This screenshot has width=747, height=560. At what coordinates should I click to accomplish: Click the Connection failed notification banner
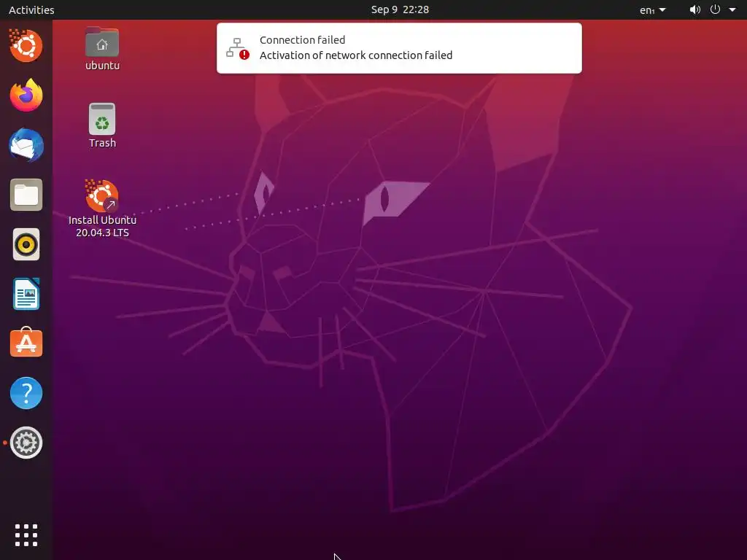coord(399,48)
